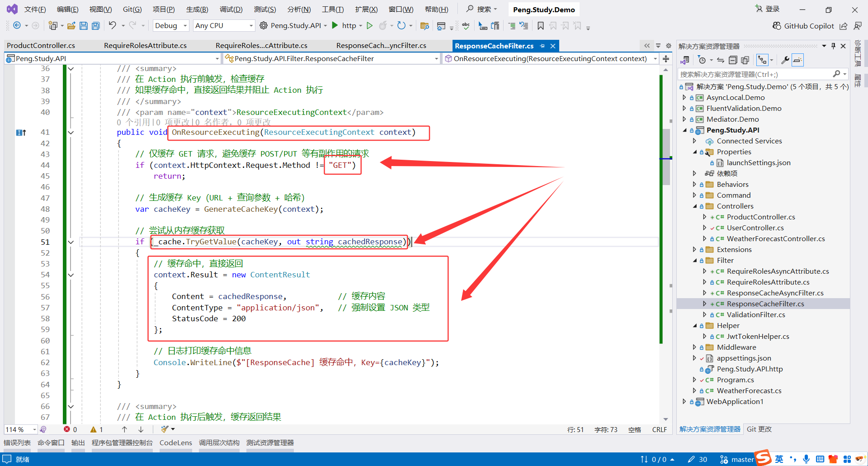Open the 错误列表 panel tab
Image resolution: width=868 pixels, height=466 pixels.
click(x=17, y=442)
